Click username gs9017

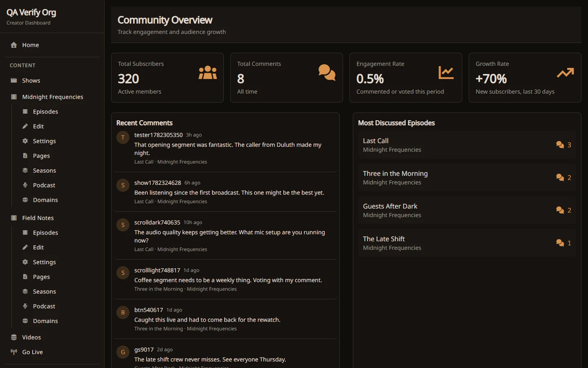(144, 350)
